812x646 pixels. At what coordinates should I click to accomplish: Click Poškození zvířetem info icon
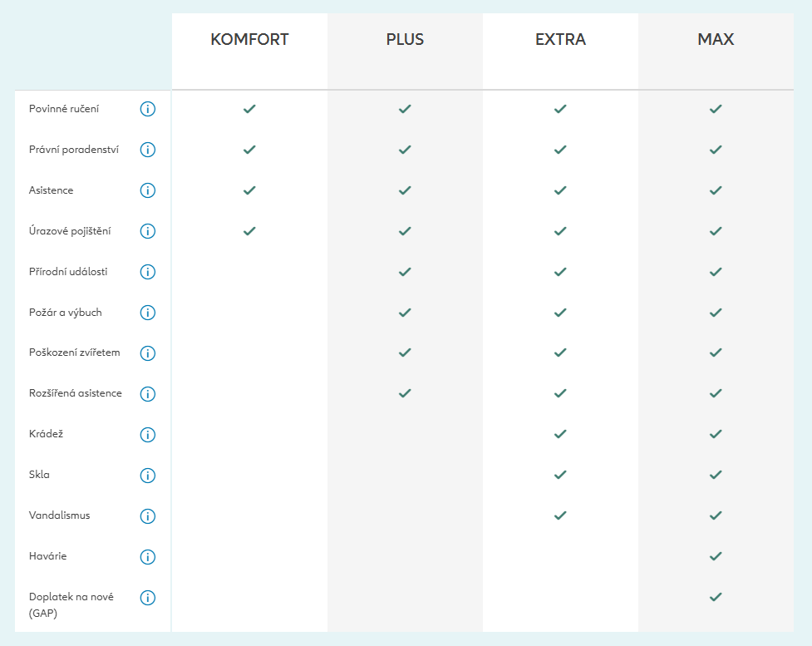148,353
